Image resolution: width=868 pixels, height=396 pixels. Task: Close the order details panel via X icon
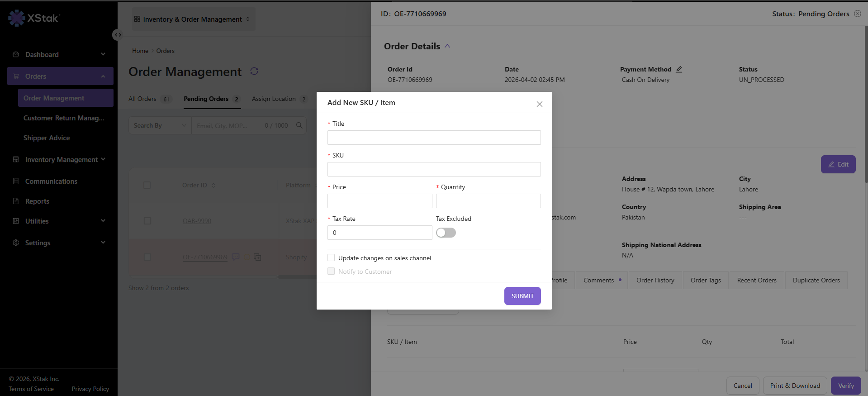[858, 14]
